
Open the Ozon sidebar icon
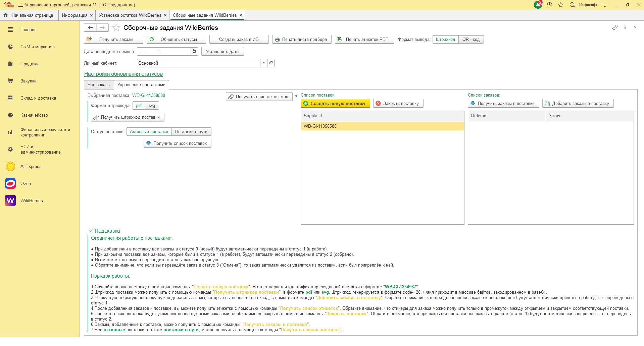coord(10,183)
